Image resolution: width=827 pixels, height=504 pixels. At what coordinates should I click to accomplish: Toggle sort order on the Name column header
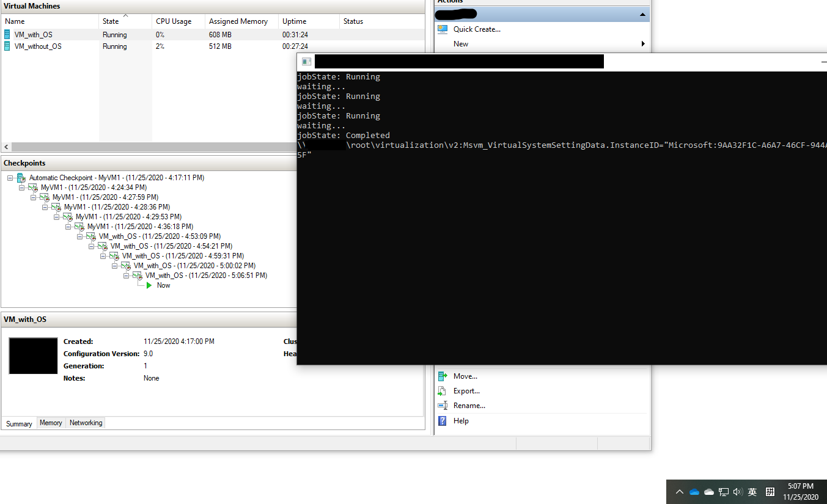pos(13,21)
